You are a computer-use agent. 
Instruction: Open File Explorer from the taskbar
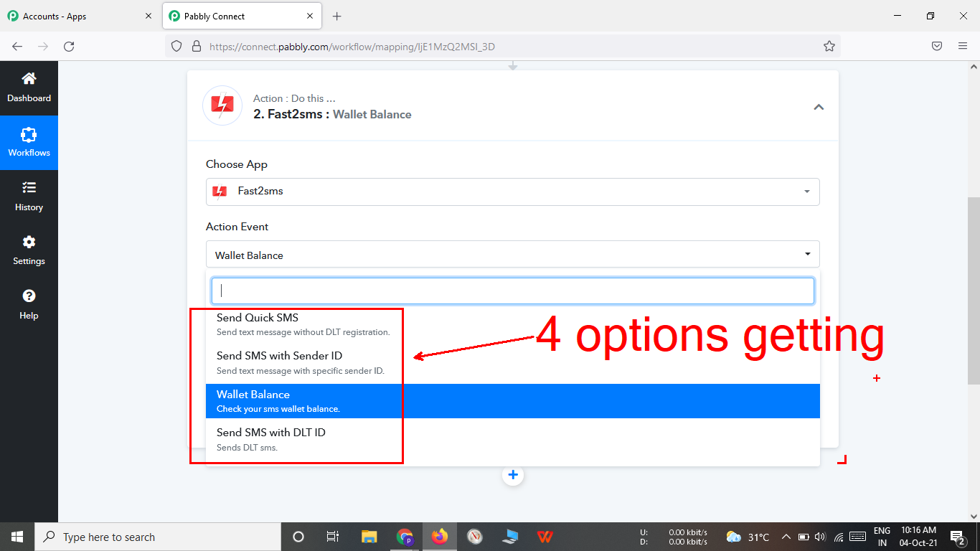[369, 537]
